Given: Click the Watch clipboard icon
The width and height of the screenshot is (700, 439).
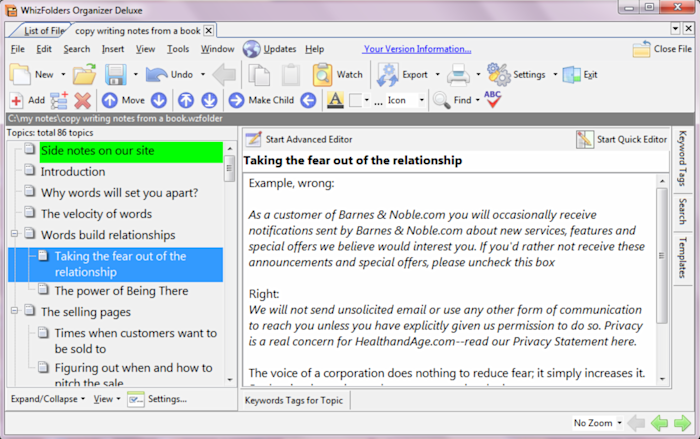Looking at the screenshot, I should (x=322, y=74).
